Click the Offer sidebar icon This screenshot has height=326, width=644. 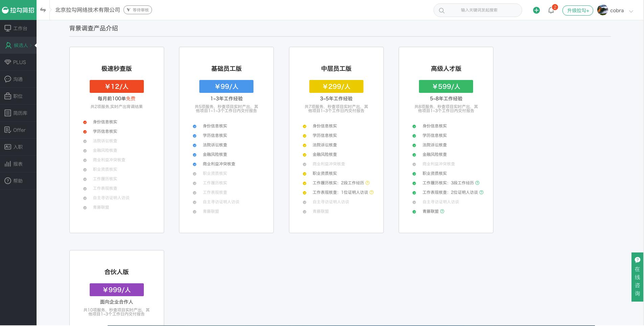pyautogui.click(x=8, y=130)
